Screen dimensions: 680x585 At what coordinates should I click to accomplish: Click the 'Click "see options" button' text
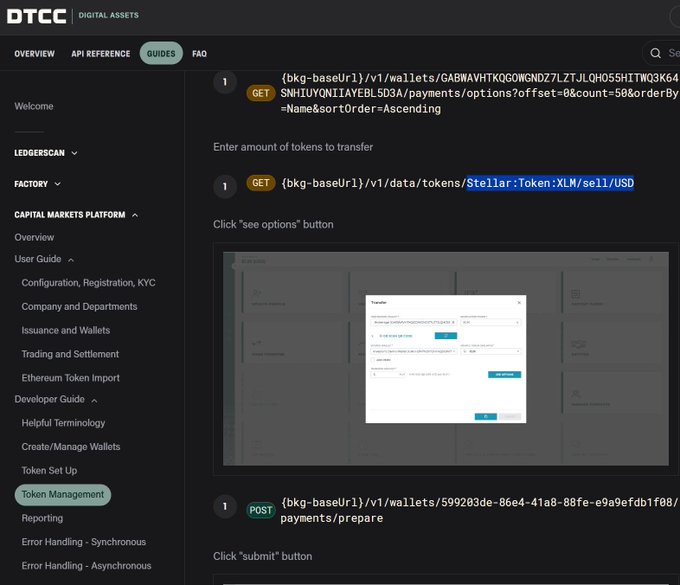(273, 225)
